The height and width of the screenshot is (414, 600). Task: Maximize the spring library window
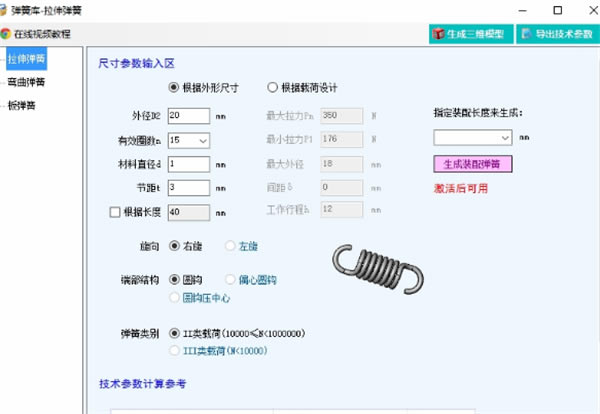coord(558,10)
